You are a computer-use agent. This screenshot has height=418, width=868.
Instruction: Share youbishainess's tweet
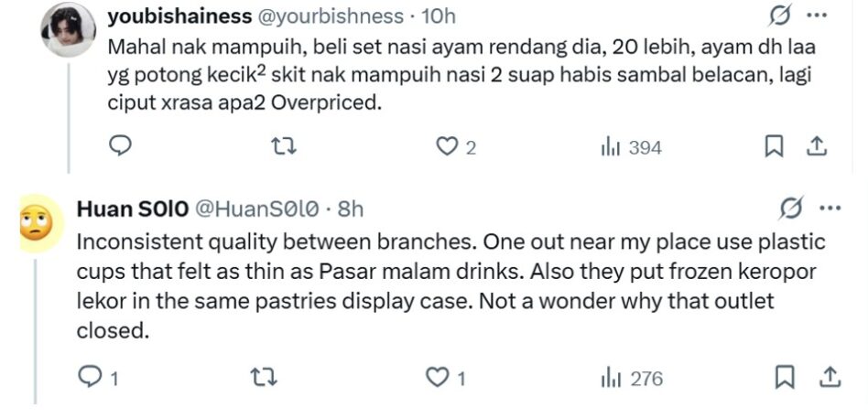pos(818,146)
